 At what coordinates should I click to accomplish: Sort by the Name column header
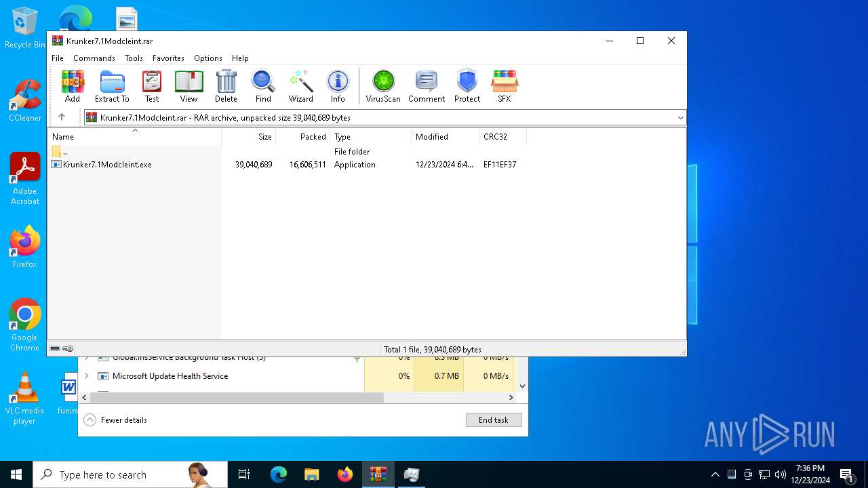(x=134, y=137)
